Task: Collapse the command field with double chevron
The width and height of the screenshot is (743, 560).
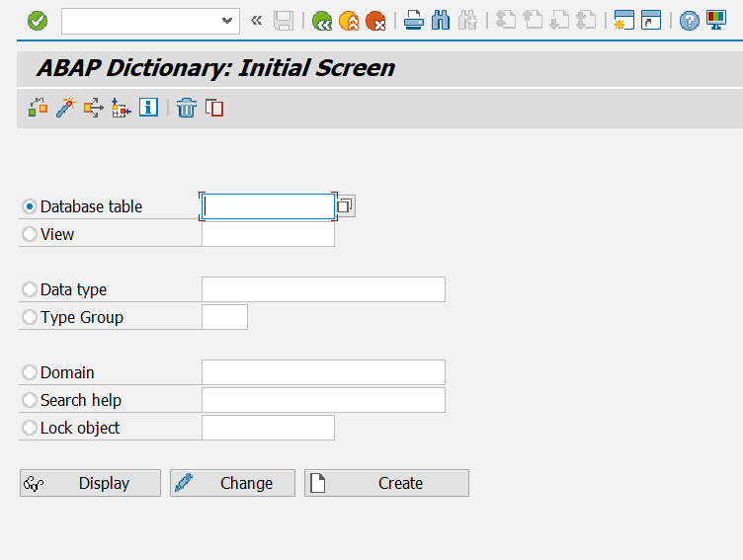Action: click(256, 21)
